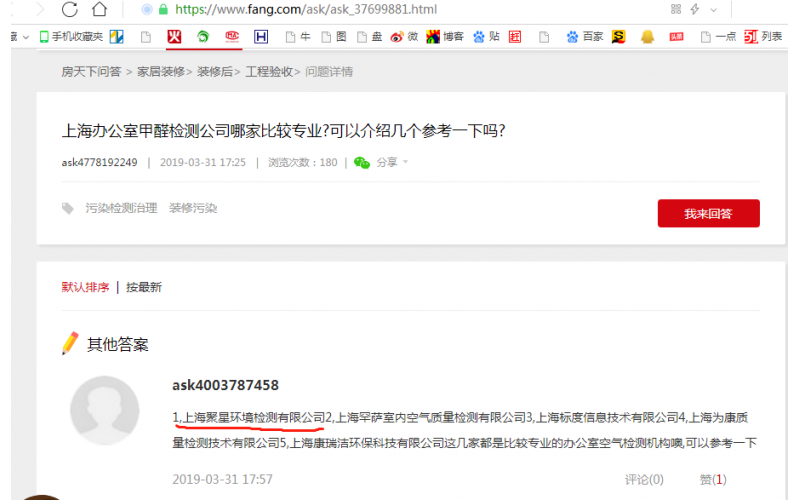Screen dimensions: 800x500
Task: Open the 装修污染 tag
Action: tap(193, 208)
